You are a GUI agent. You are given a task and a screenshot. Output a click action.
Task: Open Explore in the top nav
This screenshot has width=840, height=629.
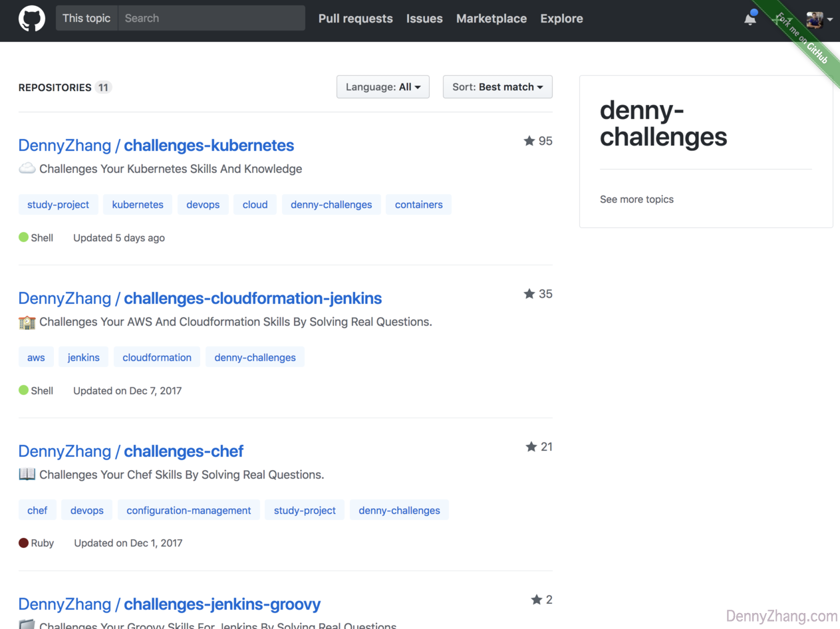click(x=562, y=19)
